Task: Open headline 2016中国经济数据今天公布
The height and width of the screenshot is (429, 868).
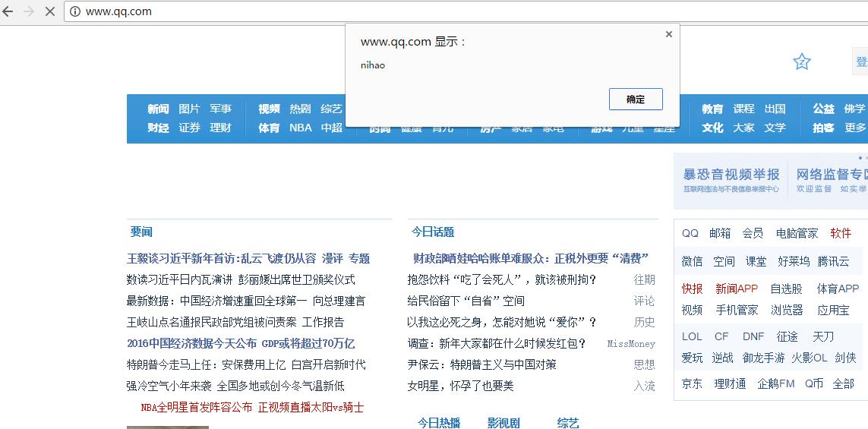Action: point(191,344)
